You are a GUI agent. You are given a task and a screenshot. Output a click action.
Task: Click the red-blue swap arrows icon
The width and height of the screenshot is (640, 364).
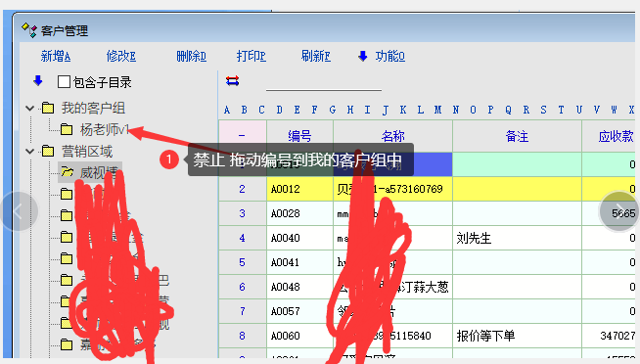click(232, 81)
